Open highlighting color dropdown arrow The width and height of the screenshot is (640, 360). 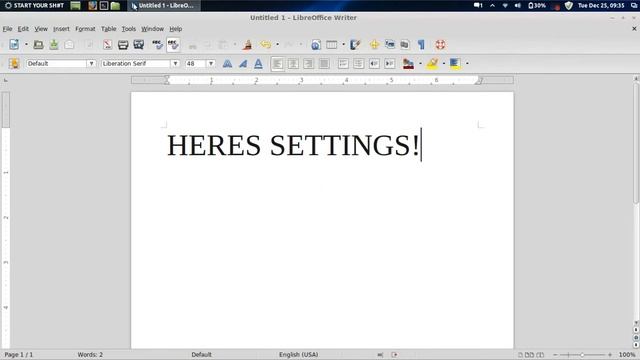point(444,64)
